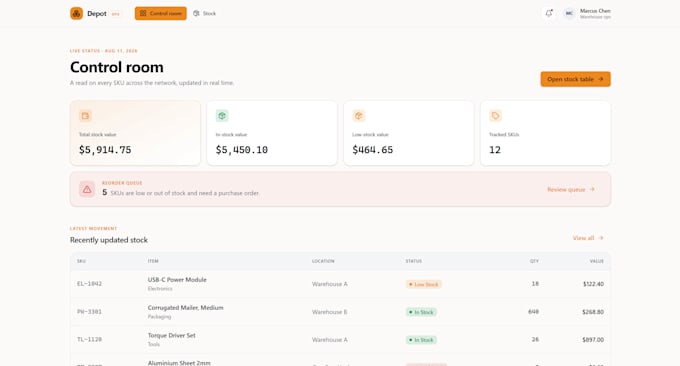Viewport: 680px width, 366px height.
Task: Click the Marcus Chen profile name
Action: (595, 11)
